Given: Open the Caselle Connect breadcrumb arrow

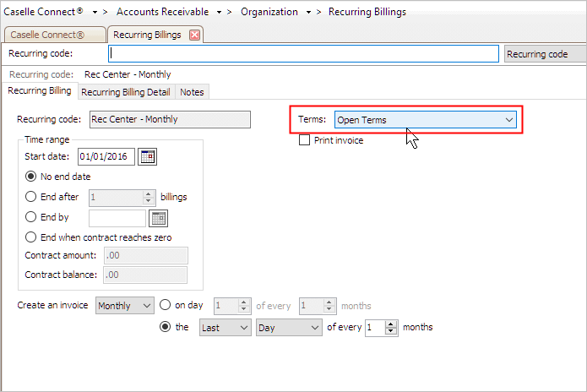Looking at the screenshot, I should point(95,13).
